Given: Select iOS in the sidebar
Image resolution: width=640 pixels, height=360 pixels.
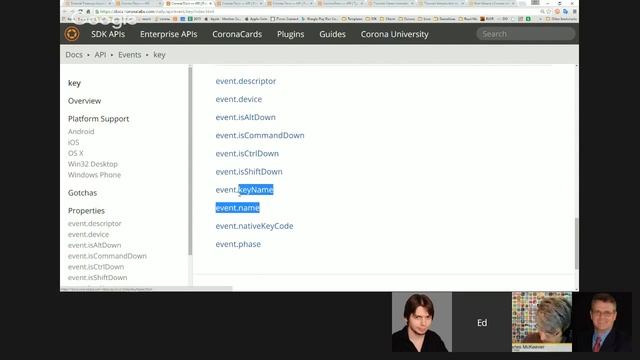Looking at the screenshot, I should [x=73, y=142].
